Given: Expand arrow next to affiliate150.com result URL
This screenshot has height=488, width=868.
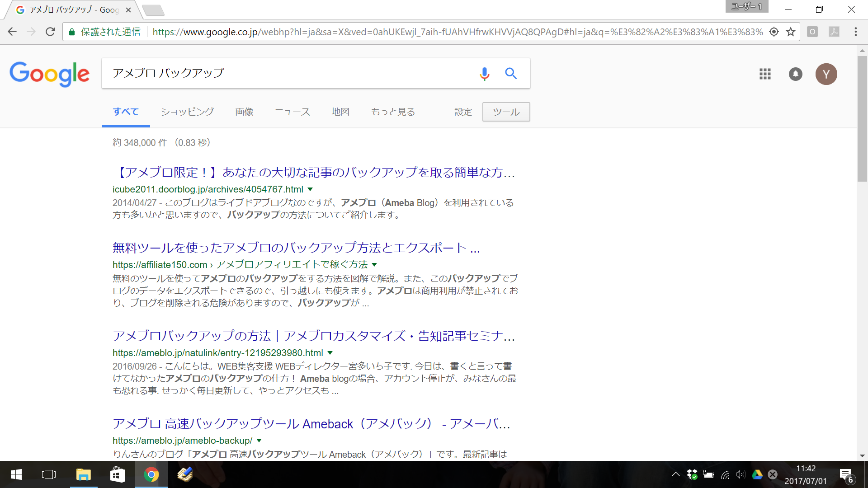Looking at the screenshot, I should click(x=374, y=265).
